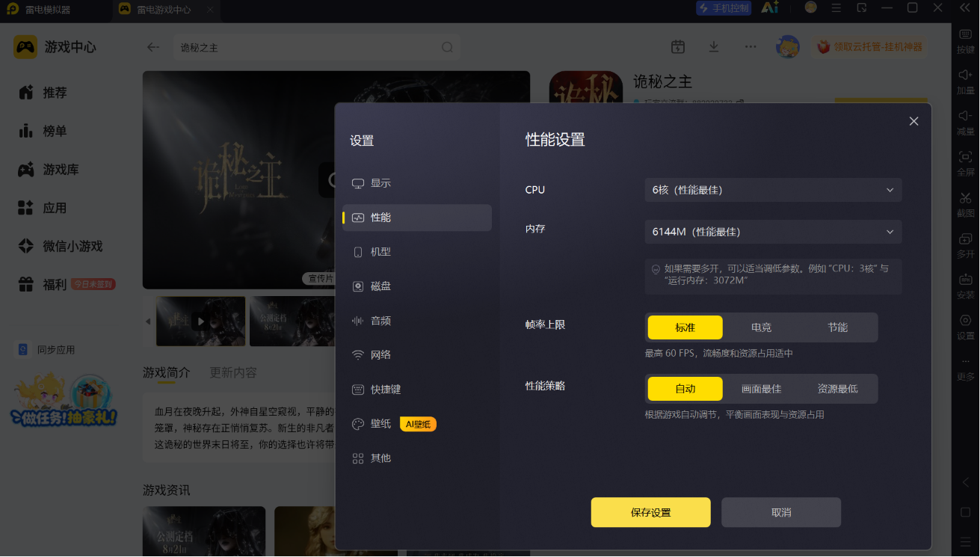Click the rotate window icon in title bar
This screenshot has width=980, height=557.
[862, 7]
